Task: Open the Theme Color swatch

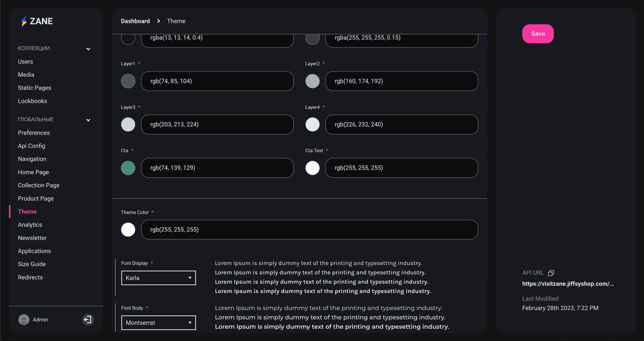Action: tap(128, 229)
